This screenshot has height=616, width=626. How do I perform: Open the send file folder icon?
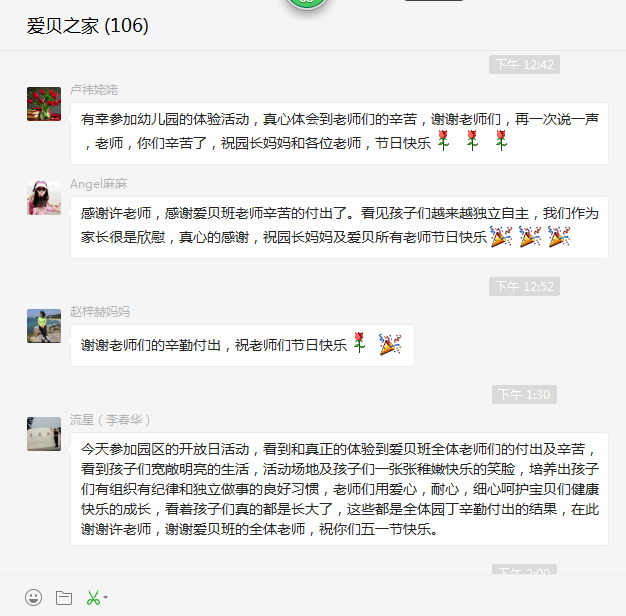[x=64, y=598]
